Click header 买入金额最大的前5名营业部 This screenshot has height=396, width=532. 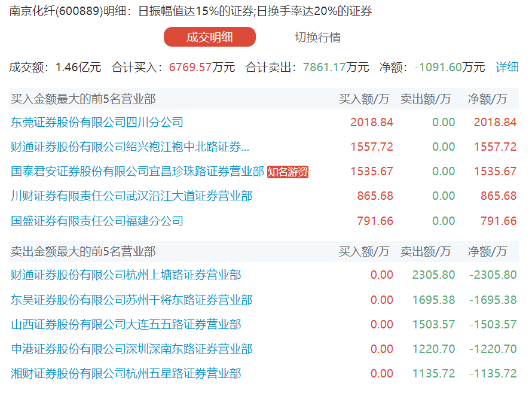[83, 99]
